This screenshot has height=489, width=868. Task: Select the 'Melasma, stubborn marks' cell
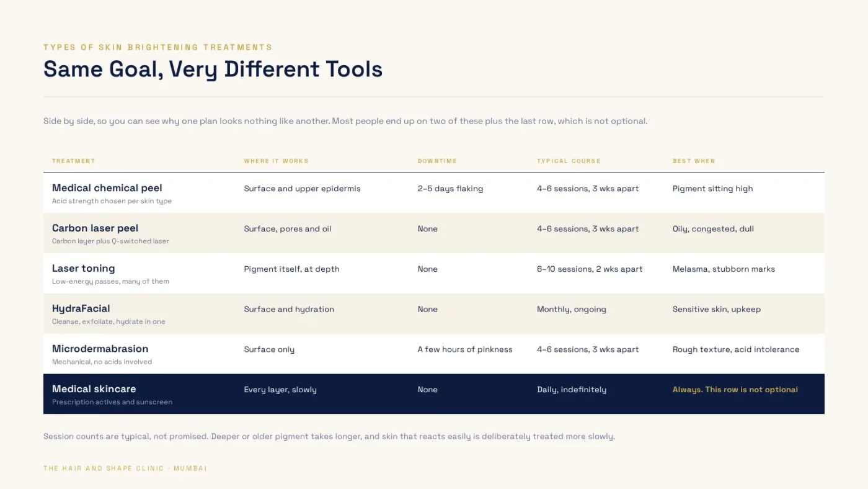click(724, 269)
